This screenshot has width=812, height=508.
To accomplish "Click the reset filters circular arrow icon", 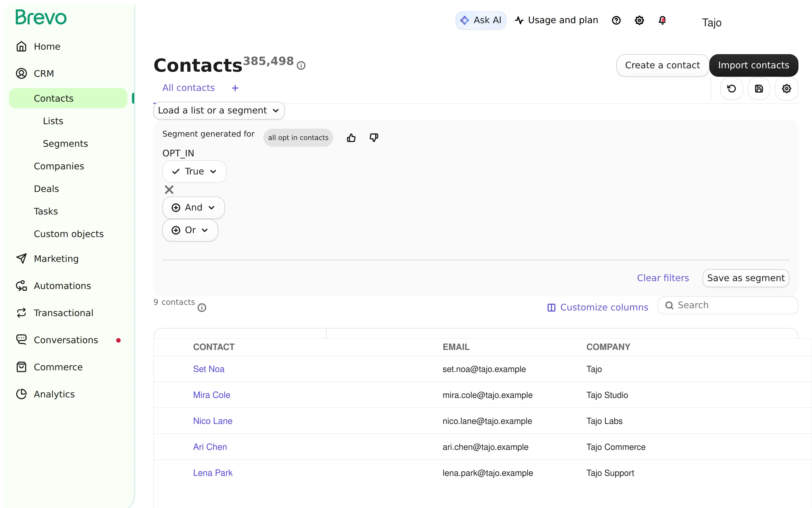I will pyautogui.click(x=732, y=89).
